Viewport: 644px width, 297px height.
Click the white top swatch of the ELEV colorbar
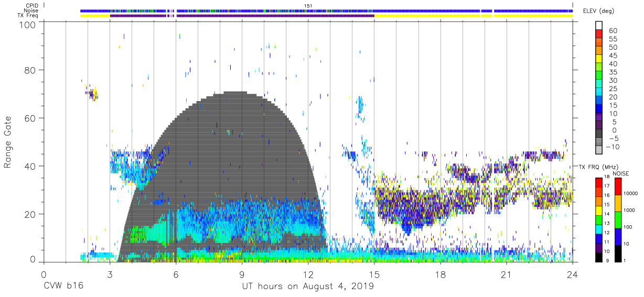click(x=598, y=26)
